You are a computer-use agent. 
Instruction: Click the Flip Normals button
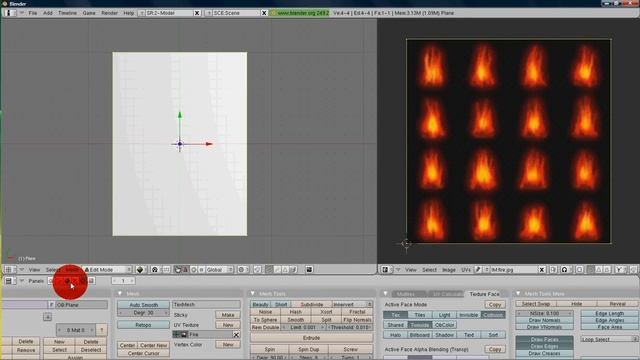tap(357, 320)
